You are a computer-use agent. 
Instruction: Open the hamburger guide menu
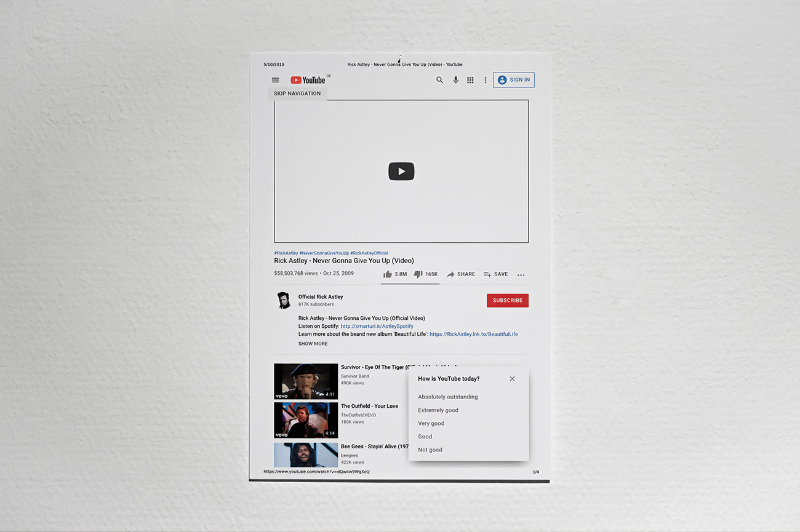point(276,80)
